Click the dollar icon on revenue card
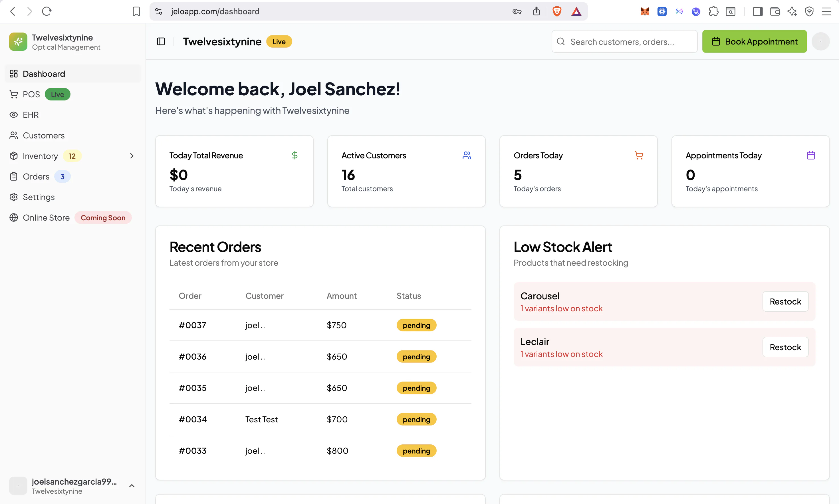The width and height of the screenshot is (839, 504). click(295, 155)
